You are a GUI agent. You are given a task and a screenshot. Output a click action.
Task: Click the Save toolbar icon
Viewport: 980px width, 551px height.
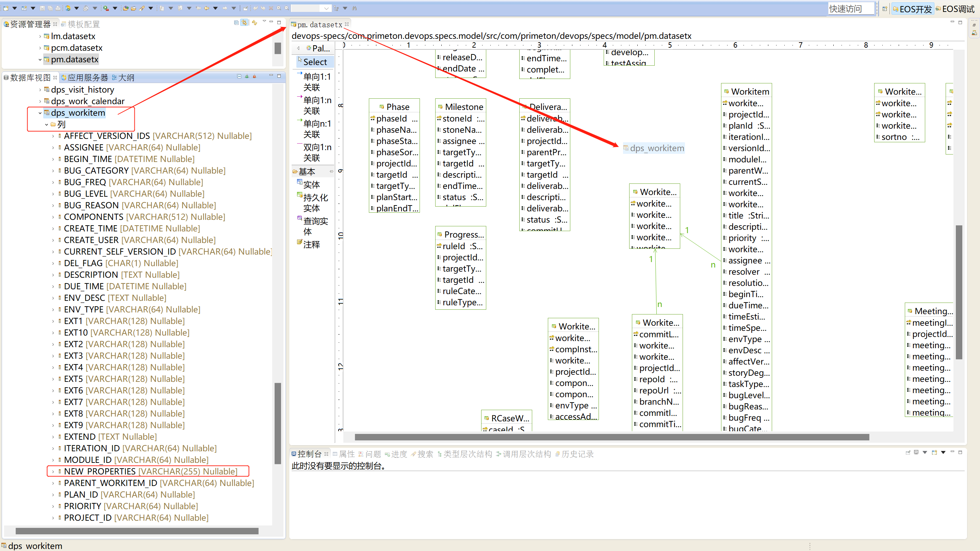[42, 8]
